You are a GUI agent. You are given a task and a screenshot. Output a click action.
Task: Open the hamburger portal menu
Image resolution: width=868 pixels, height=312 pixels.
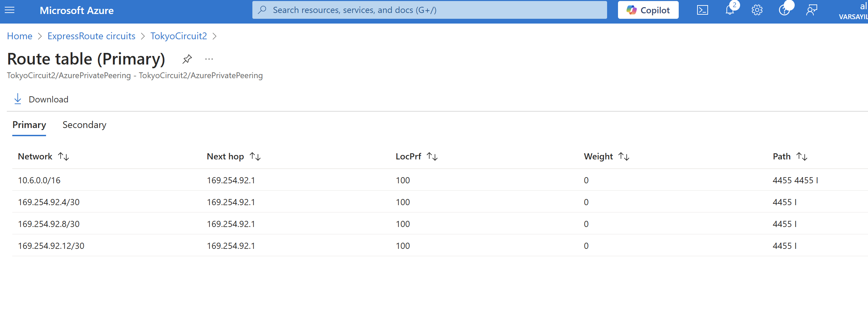[x=10, y=10]
